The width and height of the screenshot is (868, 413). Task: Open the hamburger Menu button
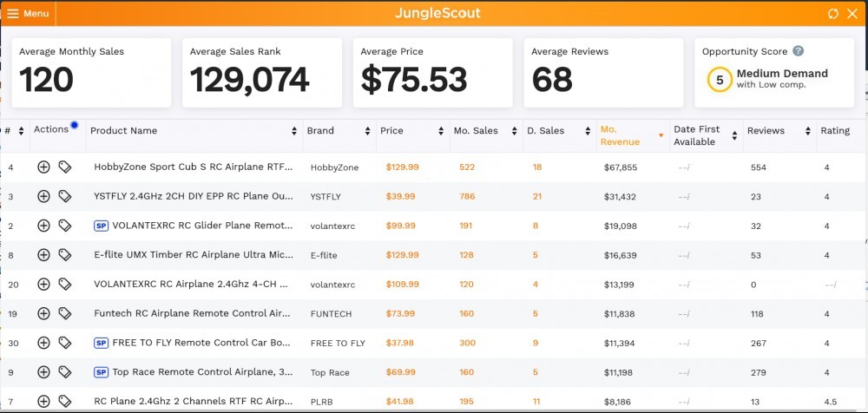[28, 13]
